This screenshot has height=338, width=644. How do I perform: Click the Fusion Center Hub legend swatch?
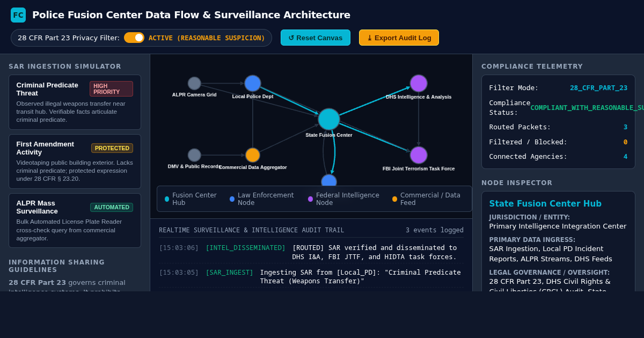click(167, 199)
